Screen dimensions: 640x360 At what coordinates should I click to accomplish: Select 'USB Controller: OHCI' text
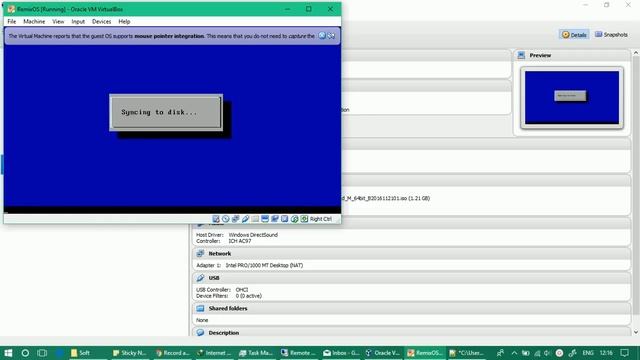pos(222,290)
